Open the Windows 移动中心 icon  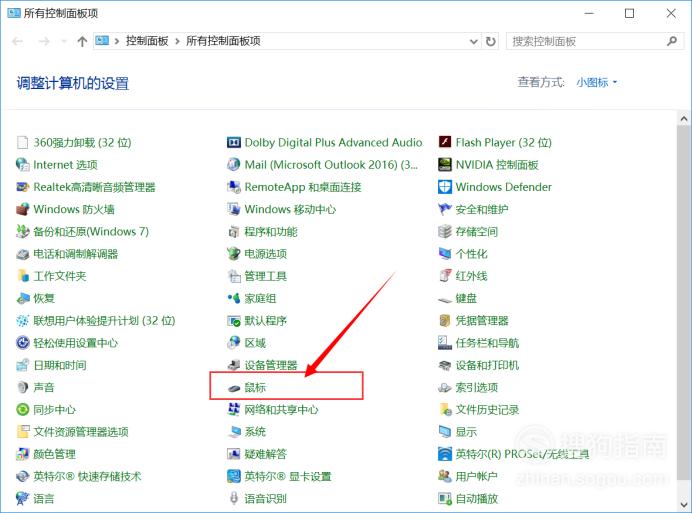[233, 209]
